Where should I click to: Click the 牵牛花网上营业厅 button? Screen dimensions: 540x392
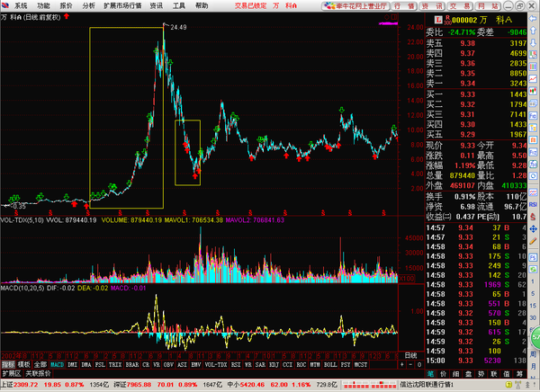point(355,6)
